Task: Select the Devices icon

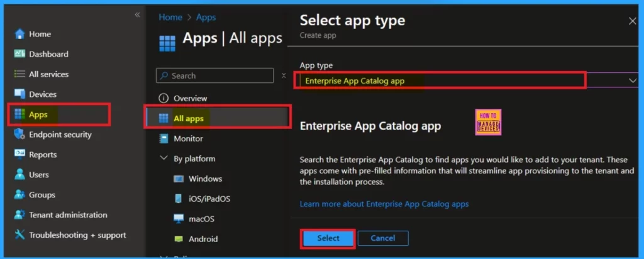Action: (19, 94)
